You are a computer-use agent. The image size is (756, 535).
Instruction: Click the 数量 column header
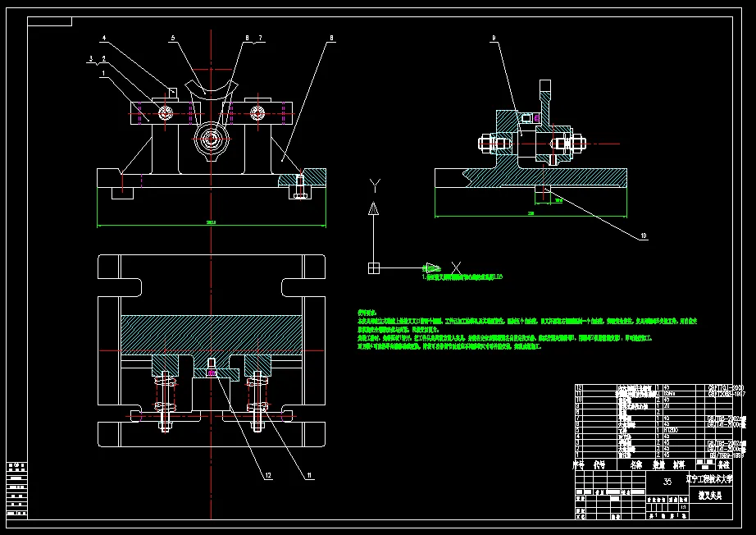658,465
